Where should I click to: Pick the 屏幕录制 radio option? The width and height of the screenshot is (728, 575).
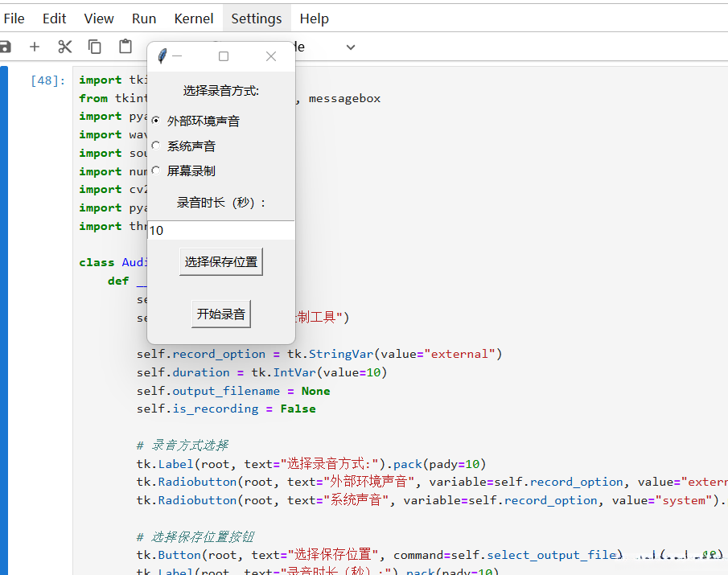click(156, 170)
